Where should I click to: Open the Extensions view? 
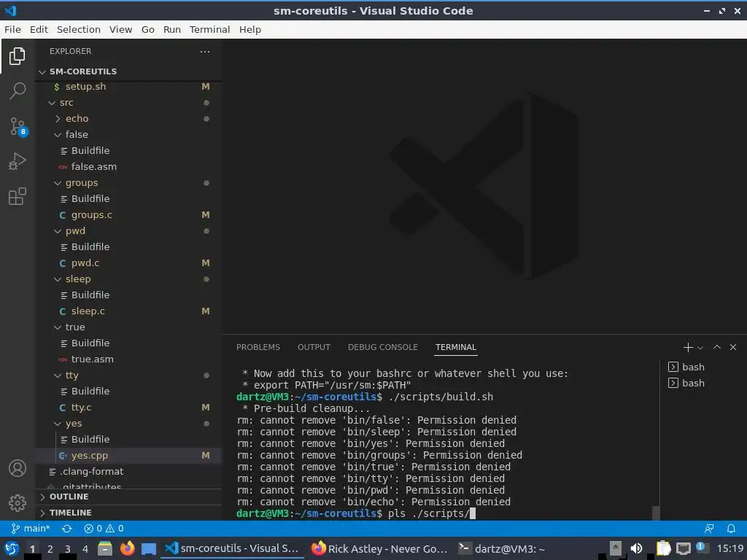[18, 196]
